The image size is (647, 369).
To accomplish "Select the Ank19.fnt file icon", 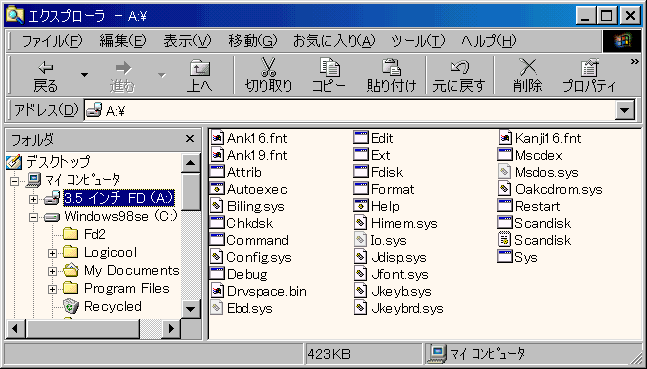I will pos(217,155).
